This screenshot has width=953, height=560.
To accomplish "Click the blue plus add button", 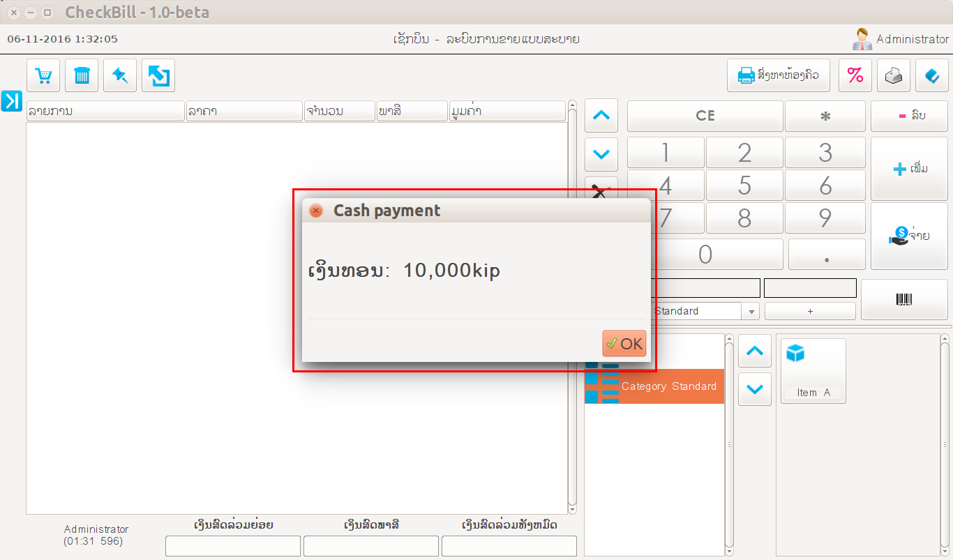I will 910,169.
